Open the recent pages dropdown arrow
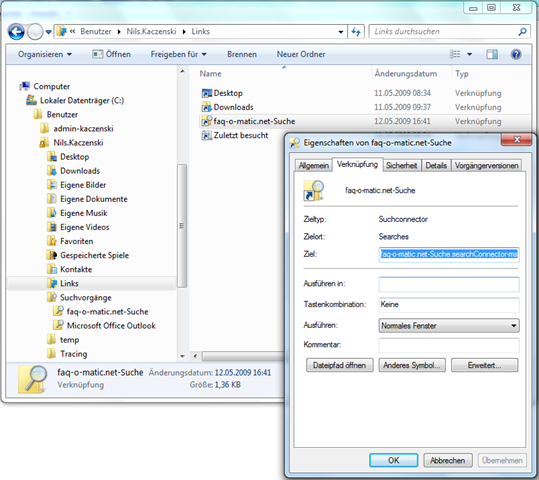Viewport: 539px width, 480px height. click(x=48, y=32)
